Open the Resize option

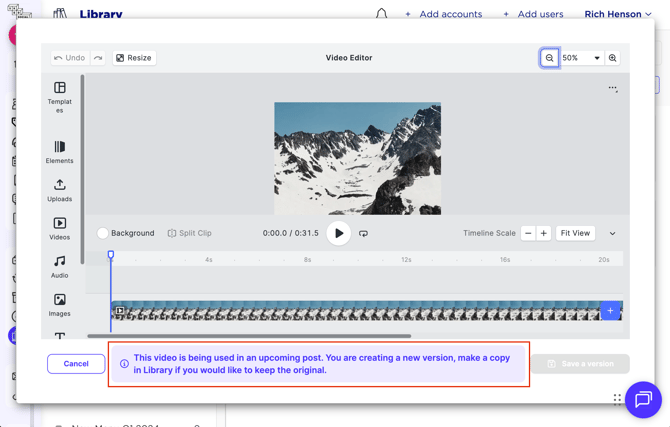pos(134,58)
